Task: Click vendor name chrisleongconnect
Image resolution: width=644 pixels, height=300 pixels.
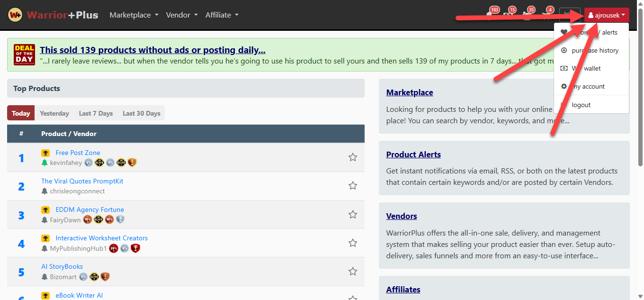Action: tap(77, 191)
